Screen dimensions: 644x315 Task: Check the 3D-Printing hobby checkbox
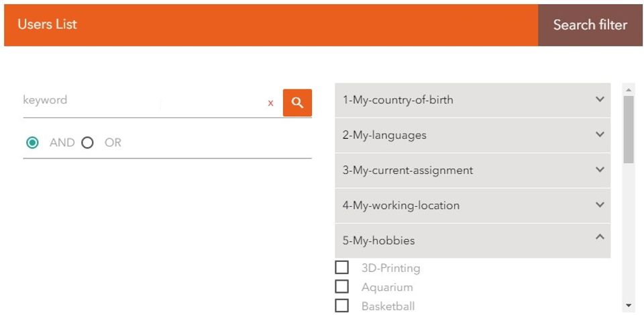coord(342,267)
